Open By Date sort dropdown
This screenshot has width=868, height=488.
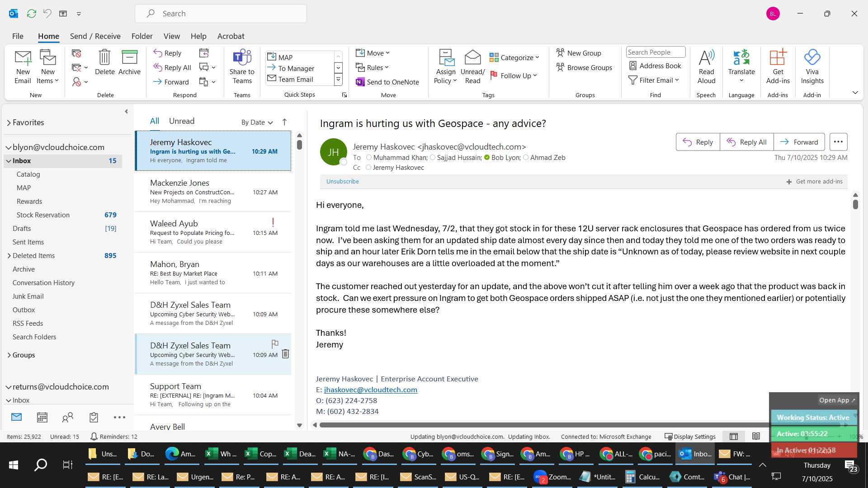(x=257, y=122)
